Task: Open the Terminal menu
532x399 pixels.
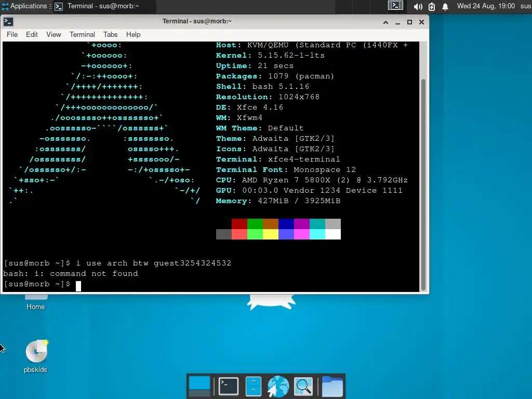Action: tap(82, 35)
